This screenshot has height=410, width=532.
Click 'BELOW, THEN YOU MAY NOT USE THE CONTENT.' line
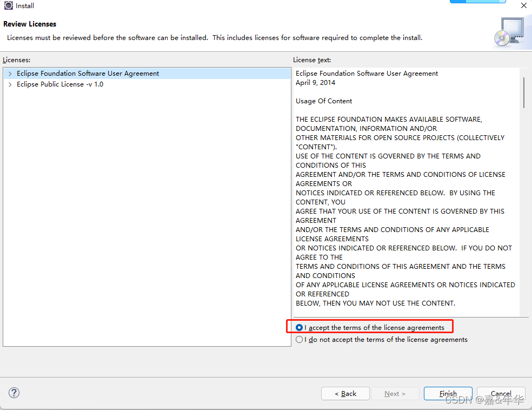[375, 303]
